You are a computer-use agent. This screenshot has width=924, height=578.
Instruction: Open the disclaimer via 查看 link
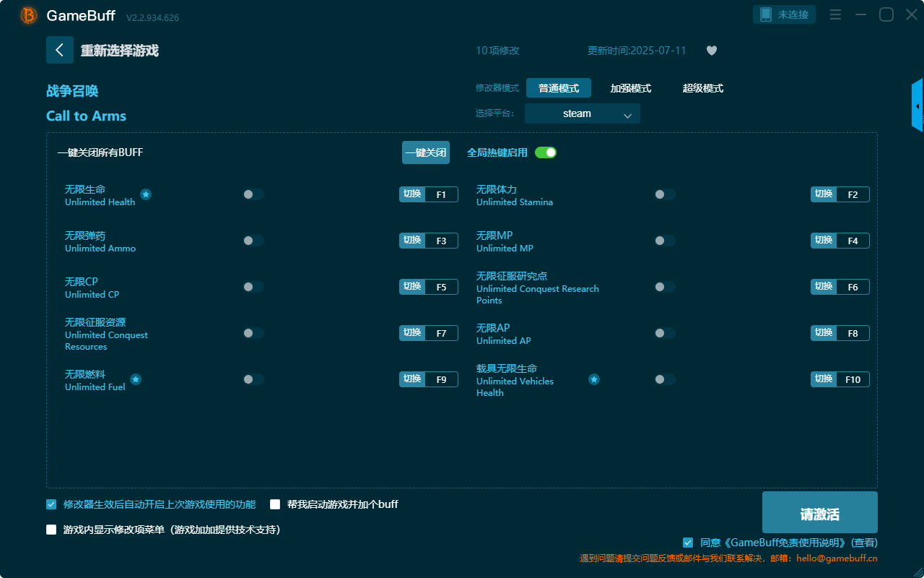(863, 542)
